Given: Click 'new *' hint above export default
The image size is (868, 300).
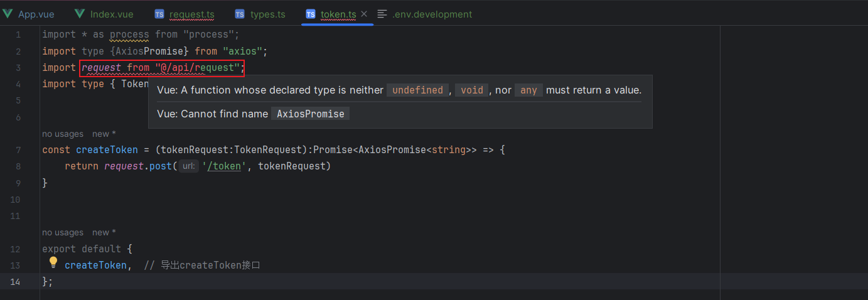Looking at the screenshot, I should coord(104,232).
